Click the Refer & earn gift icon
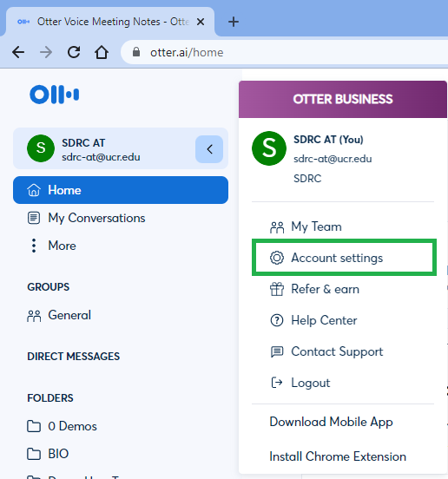The image size is (448, 479). click(x=277, y=289)
